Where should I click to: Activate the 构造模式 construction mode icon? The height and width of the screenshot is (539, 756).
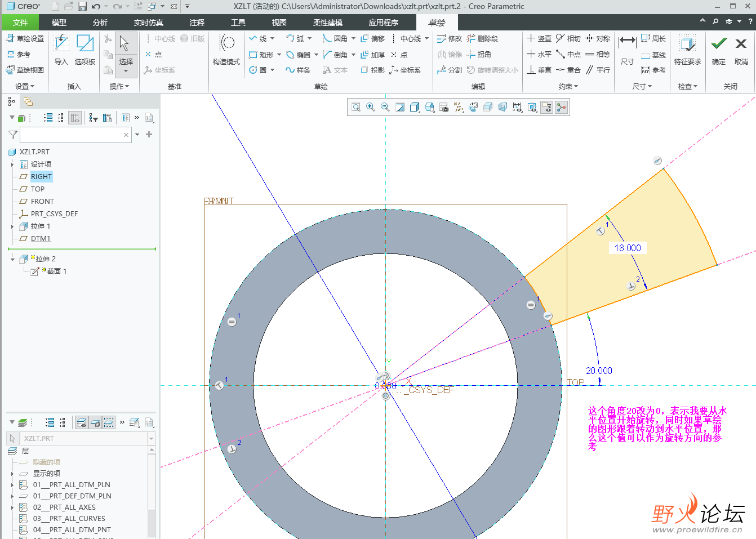226,43
